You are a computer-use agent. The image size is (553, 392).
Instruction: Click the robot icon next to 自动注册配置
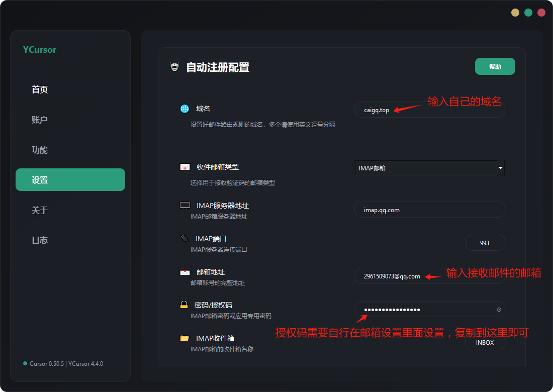tap(174, 67)
